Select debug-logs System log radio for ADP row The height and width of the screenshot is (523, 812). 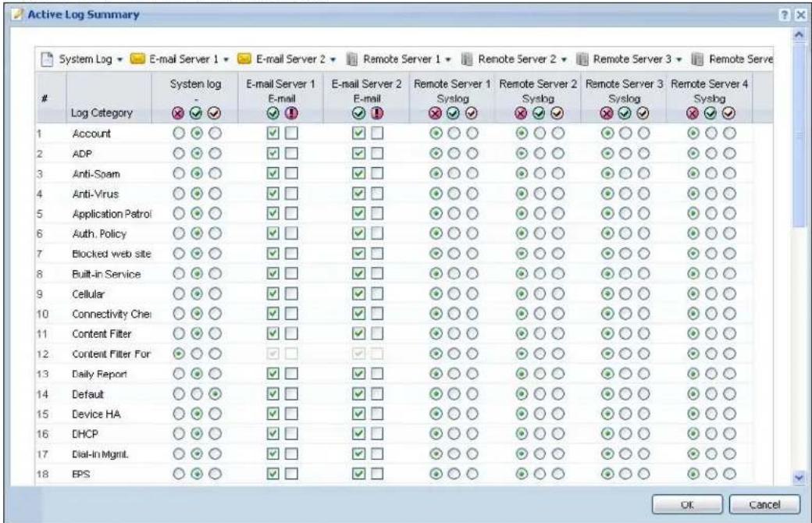tap(215, 153)
